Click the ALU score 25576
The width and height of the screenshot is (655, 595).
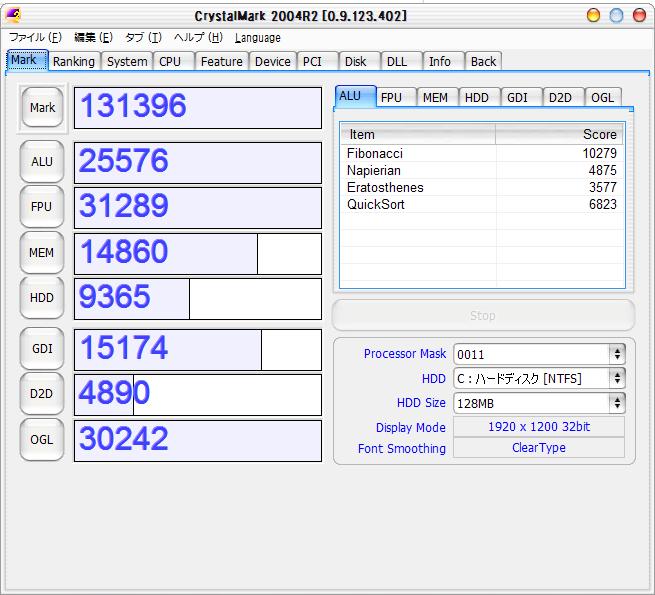198,163
